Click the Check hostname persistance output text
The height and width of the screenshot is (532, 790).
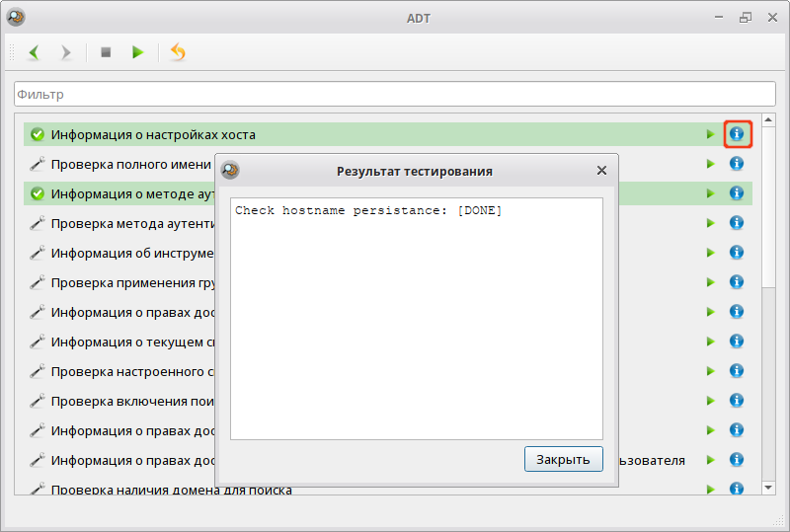click(368, 210)
